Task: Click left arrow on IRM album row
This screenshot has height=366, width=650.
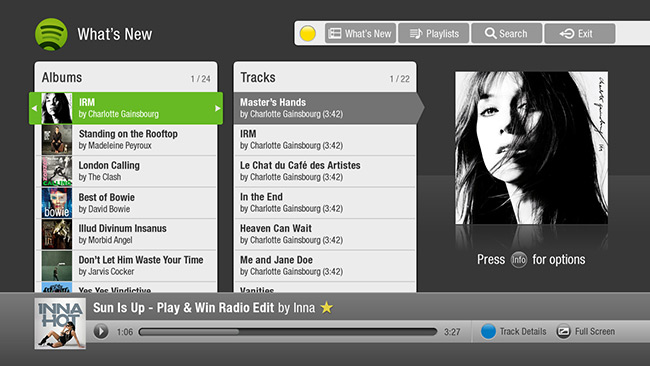Action: tap(34, 108)
